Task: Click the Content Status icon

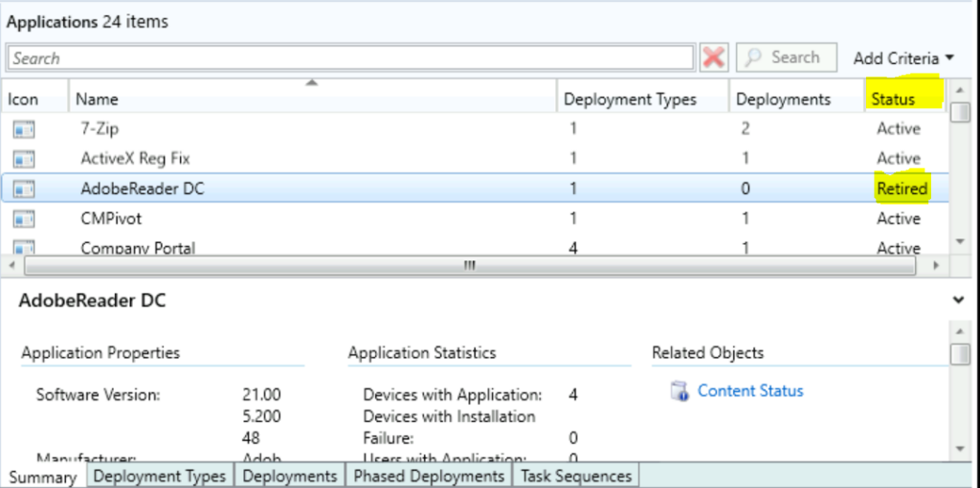Action: point(679,391)
